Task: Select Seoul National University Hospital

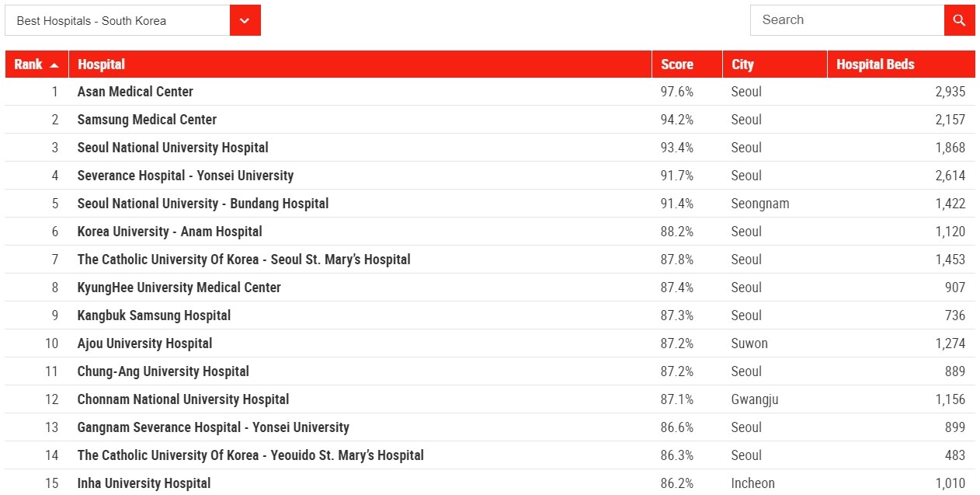Action: [172, 148]
